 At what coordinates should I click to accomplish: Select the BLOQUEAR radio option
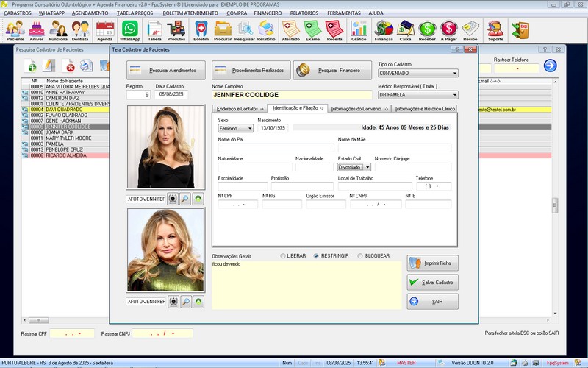pos(359,256)
